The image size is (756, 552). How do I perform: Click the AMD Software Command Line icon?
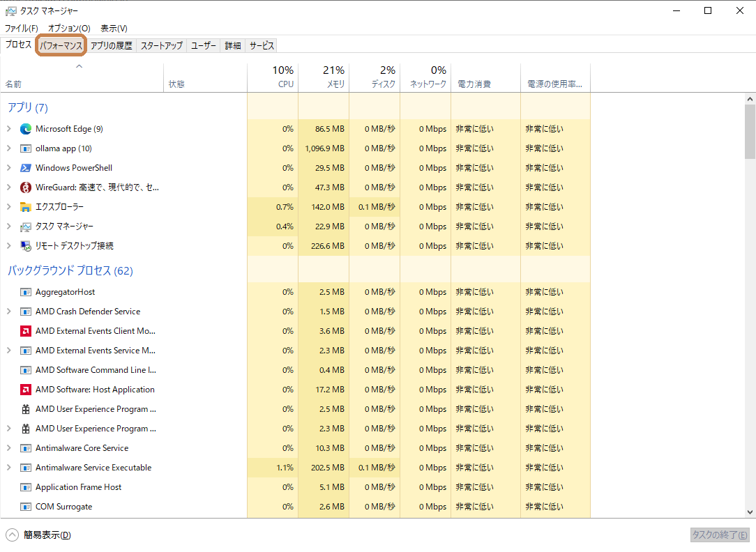[26, 370]
